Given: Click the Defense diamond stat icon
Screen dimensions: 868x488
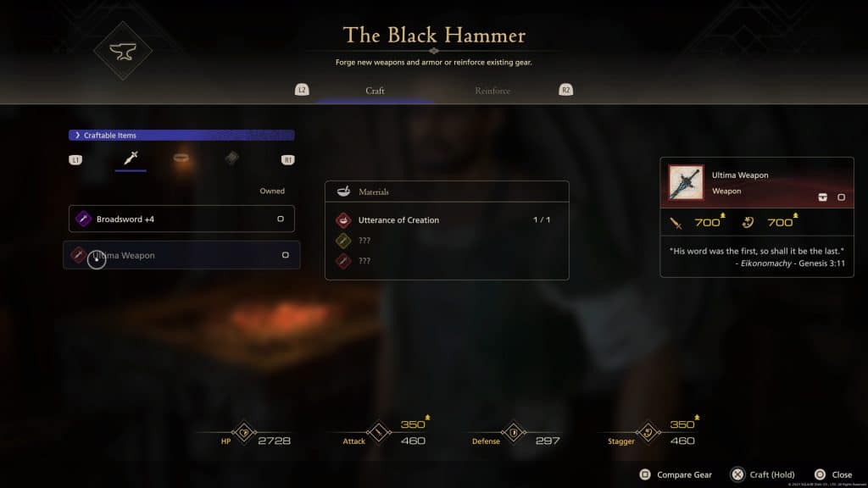Looking at the screenshot, I should [x=513, y=432].
